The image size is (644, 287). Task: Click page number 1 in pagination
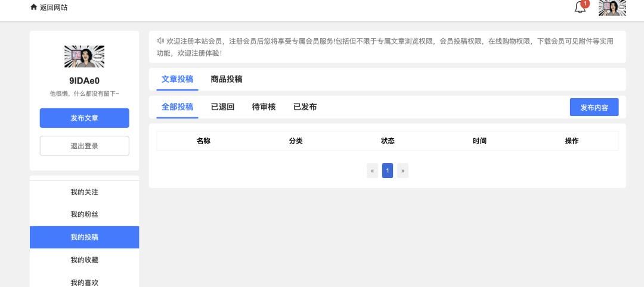tap(388, 171)
